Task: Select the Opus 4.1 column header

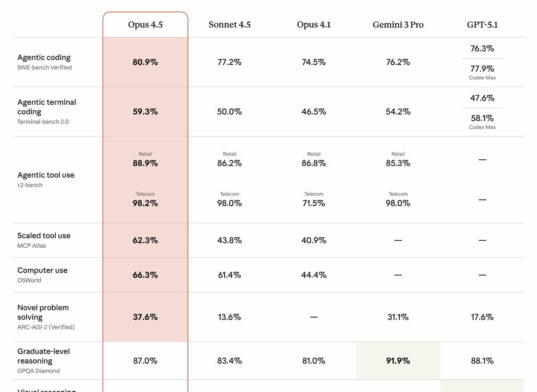Action: pos(313,25)
